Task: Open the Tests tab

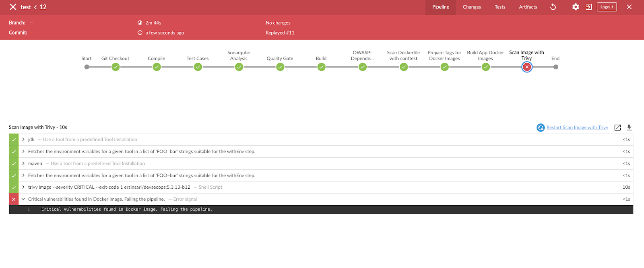Action: click(500, 7)
